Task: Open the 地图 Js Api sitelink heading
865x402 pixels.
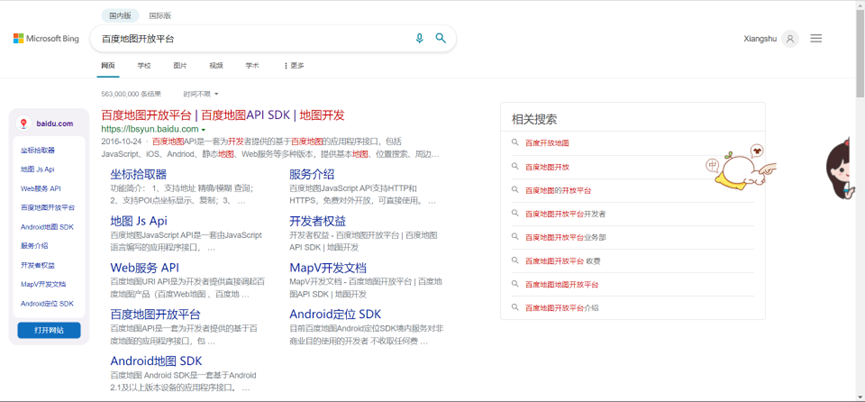Action: 138,221
